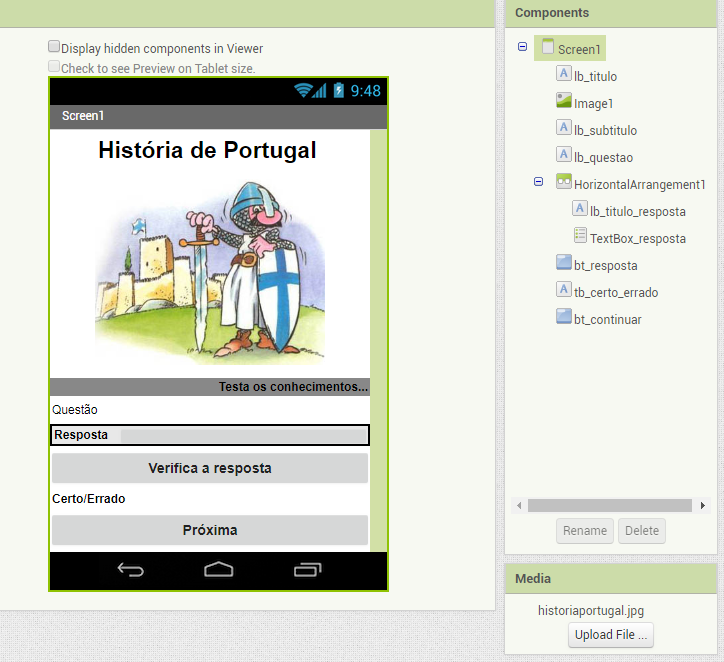Select the História de Portugal title label

[207, 150]
